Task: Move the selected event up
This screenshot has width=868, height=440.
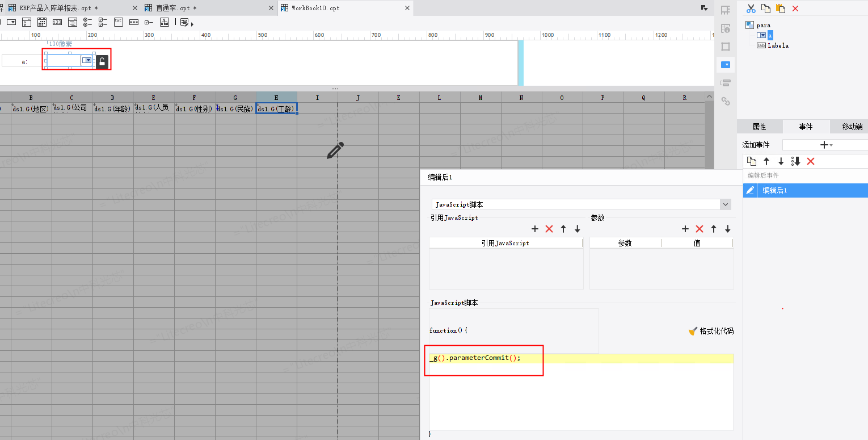Action: coord(766,161)
